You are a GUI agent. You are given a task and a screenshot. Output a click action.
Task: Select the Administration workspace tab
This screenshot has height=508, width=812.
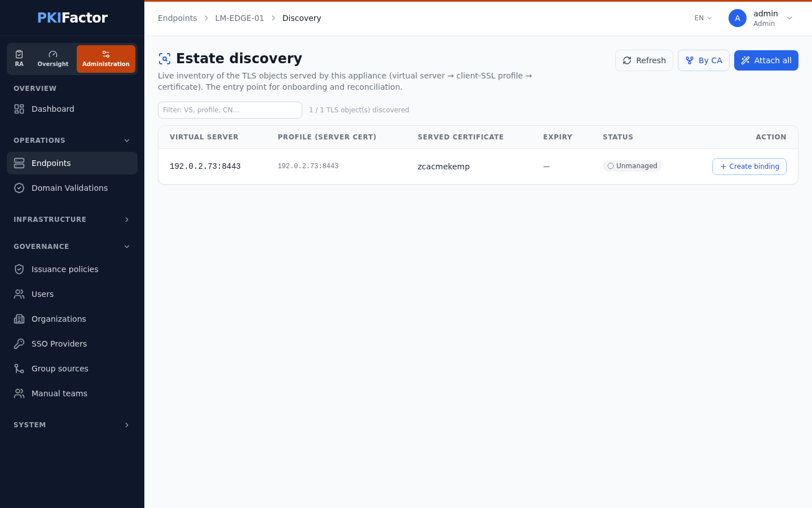pyautogui.click(x=106, y=59)
